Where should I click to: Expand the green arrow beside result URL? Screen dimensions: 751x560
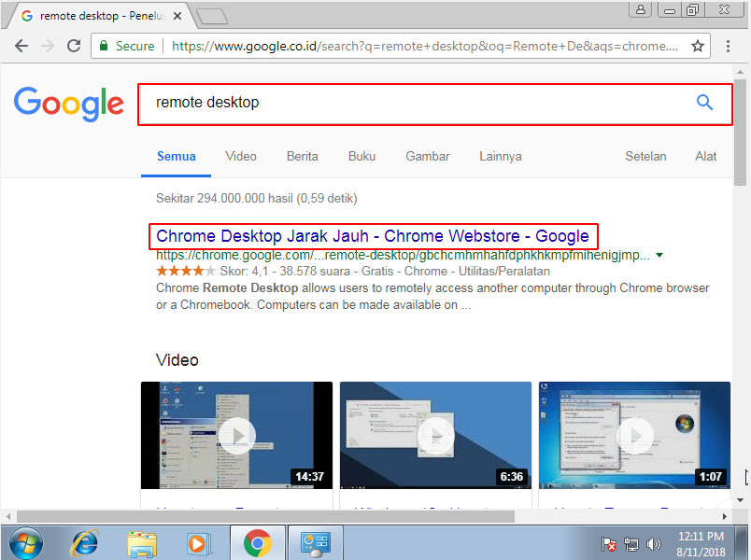point(659,255)
